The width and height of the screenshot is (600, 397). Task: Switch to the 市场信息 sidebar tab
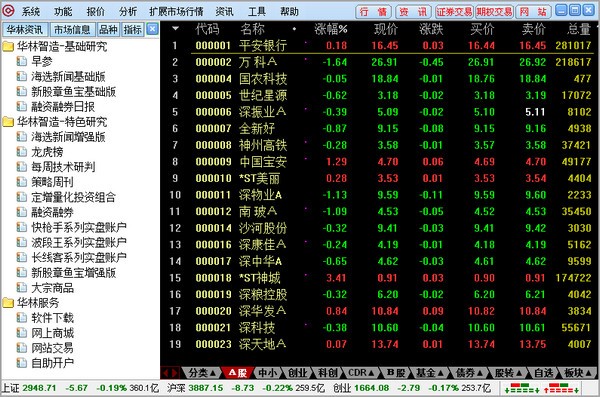point(72,29)
